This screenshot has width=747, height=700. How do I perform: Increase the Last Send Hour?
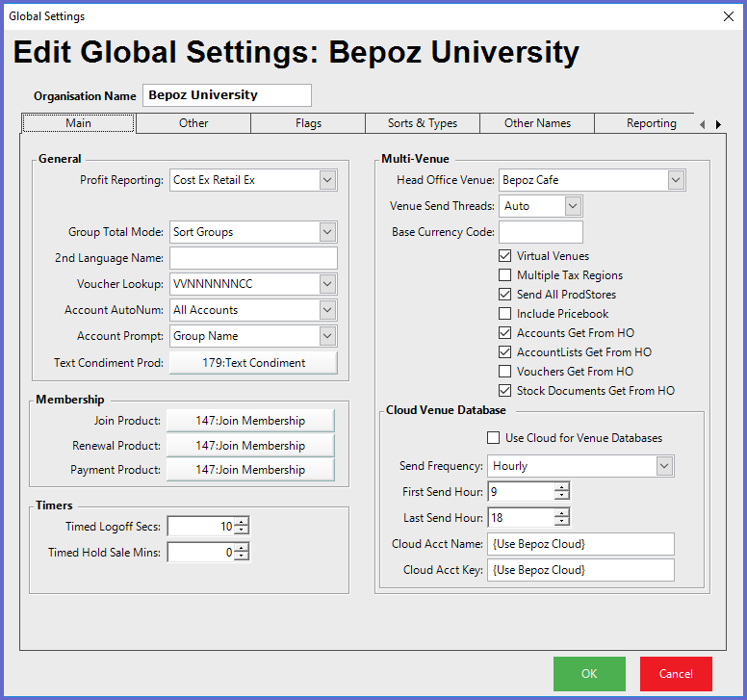pyautogui.click(x=562, y=513)
